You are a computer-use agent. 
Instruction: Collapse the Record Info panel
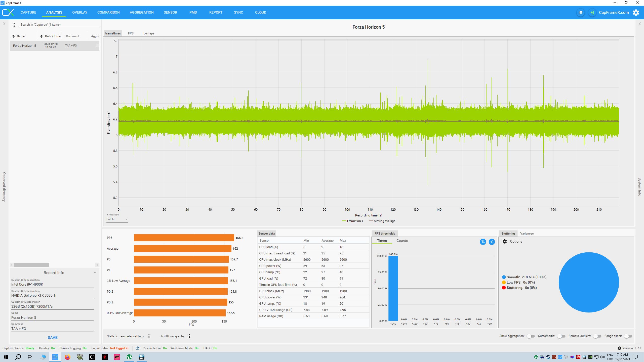(x=95, y=273)
